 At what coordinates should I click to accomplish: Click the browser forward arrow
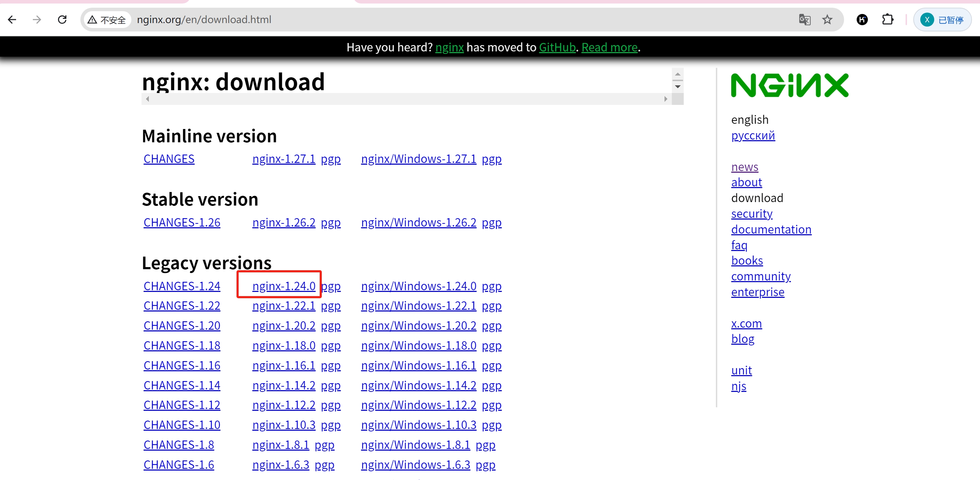(x=37, y=20)
